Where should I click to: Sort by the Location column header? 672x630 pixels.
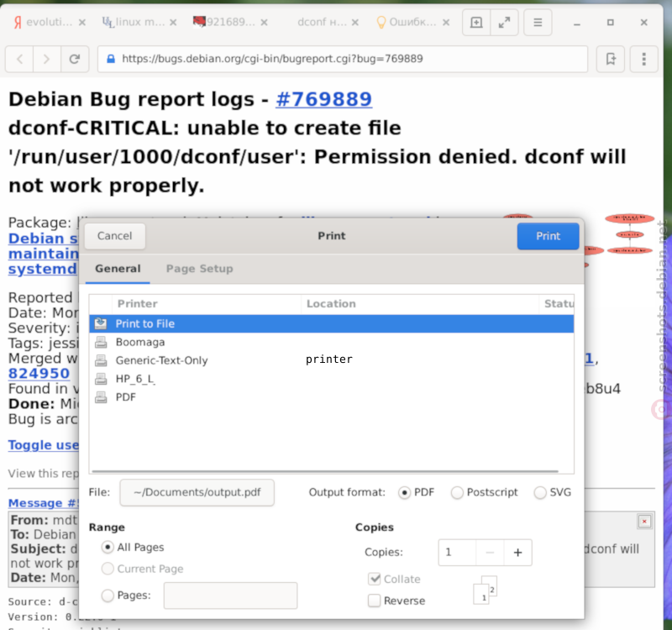pos(420,304)
